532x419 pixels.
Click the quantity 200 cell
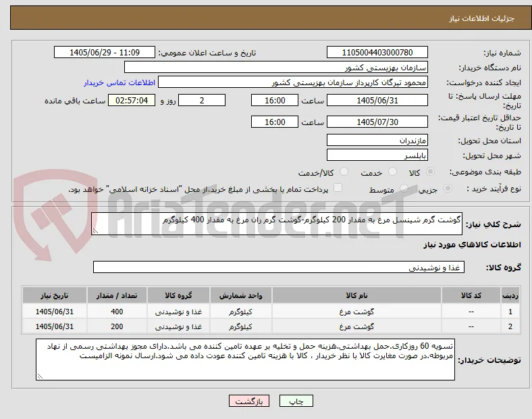[x=117, y=326]
